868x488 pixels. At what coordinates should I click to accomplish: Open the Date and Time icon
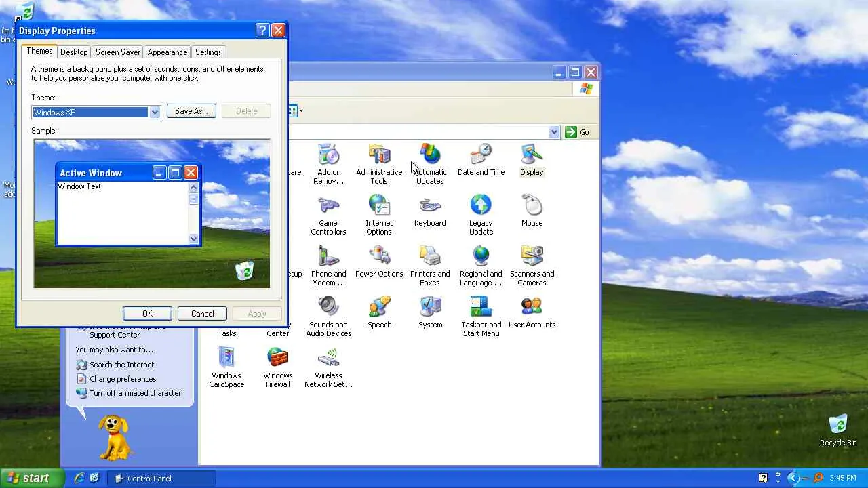[481, 160]
